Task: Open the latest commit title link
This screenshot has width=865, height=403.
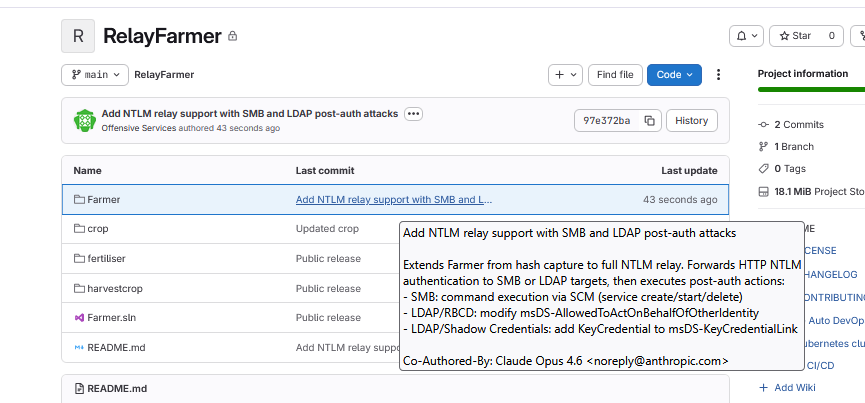Action: click(249, 114)
